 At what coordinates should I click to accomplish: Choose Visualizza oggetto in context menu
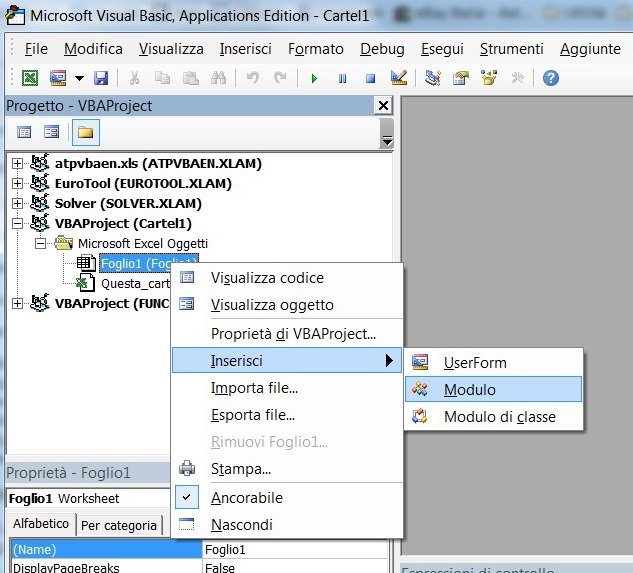pos(287,305)
